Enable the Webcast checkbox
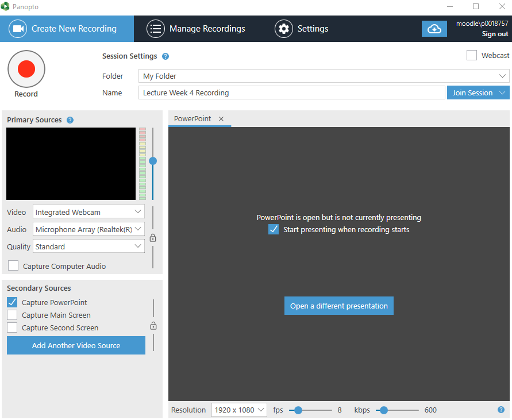Screen dimensions: 512x420 click(472, 55)
